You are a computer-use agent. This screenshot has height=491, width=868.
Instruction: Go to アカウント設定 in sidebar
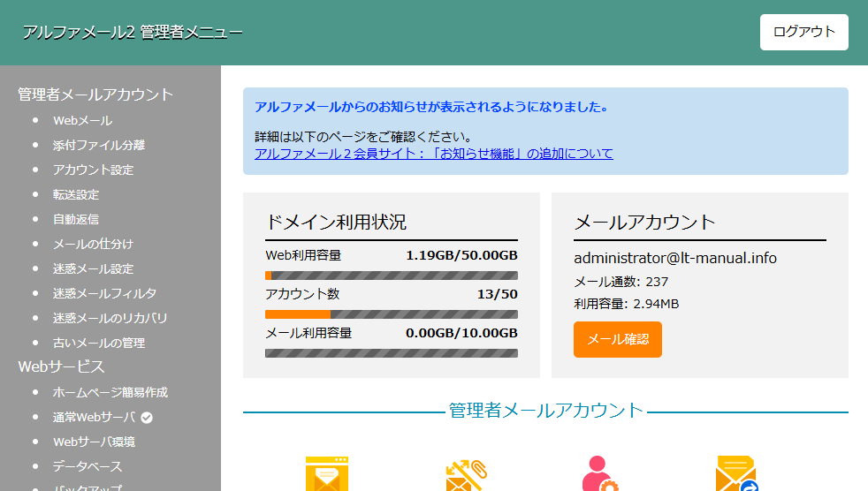pos(93,170)
